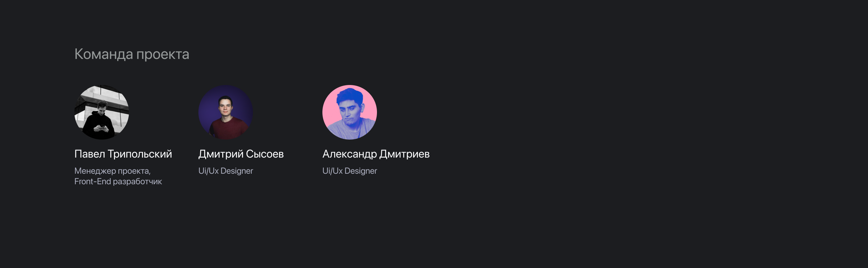The width and height of the screenshot is (868, 268).
Task: Click "Designer" under Дмитрий Сысоев
Action: coord(237,171)
